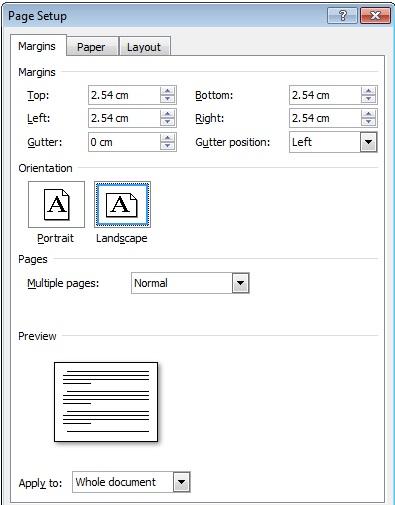This screenshot has height=505, width=395.
Task: Click the Help question mark button
Action: [x=342, y=16]
